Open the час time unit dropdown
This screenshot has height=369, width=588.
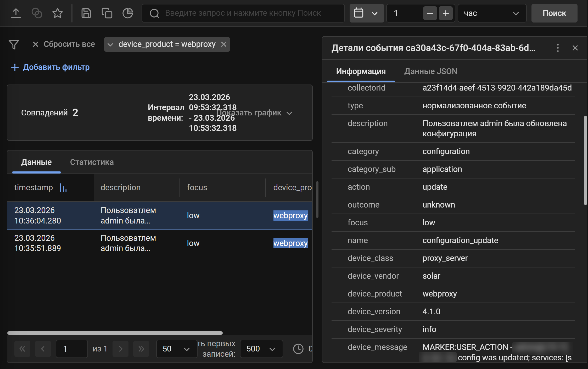click(x=492, y=13)
